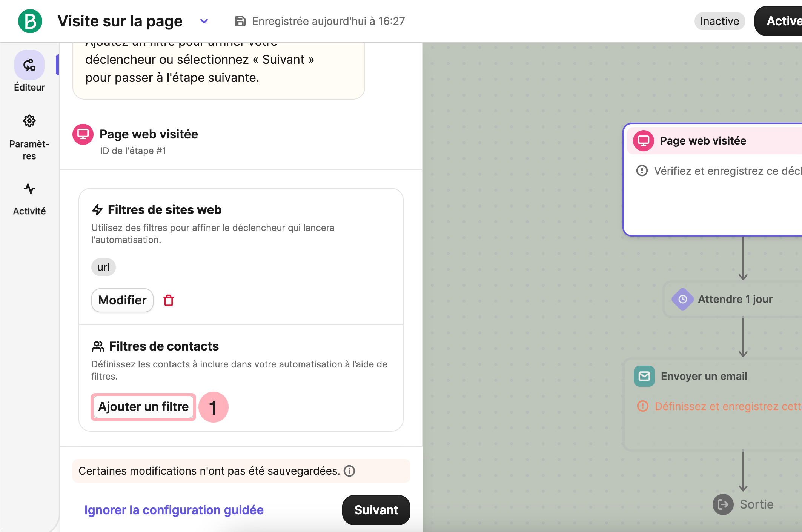Click the green Brevo logo
The width and height of the screenshot is (802, 532).
[30, 21]
